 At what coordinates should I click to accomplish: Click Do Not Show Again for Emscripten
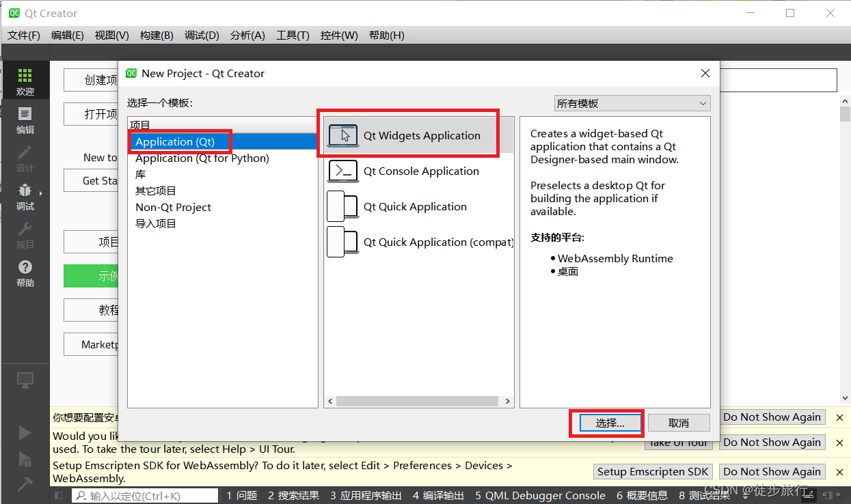772,471
